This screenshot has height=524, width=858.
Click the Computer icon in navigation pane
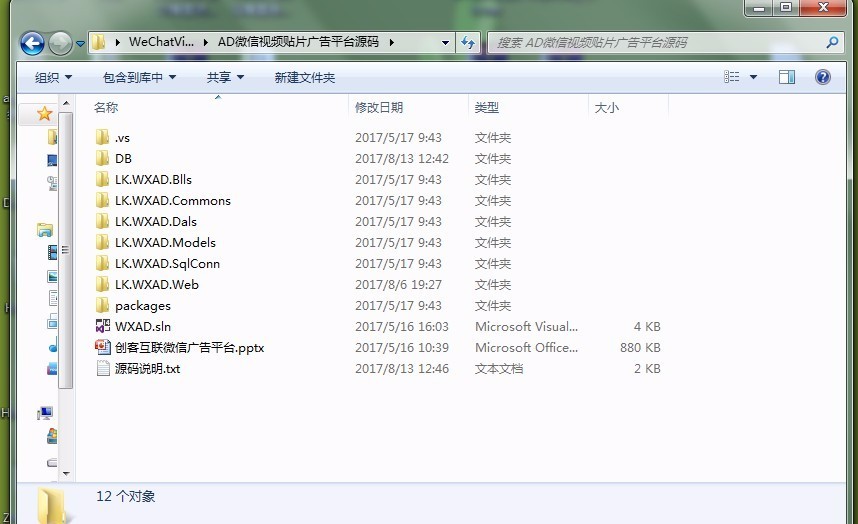45,414
